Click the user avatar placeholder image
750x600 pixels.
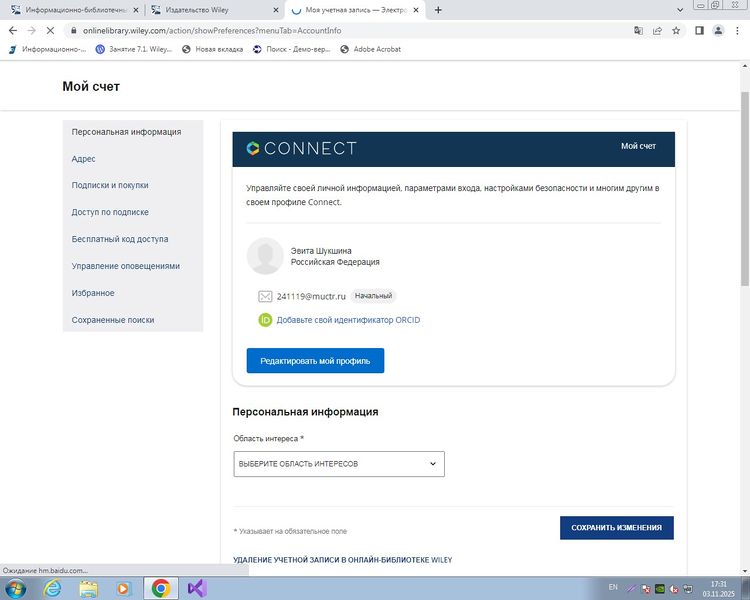click(265, 256)
